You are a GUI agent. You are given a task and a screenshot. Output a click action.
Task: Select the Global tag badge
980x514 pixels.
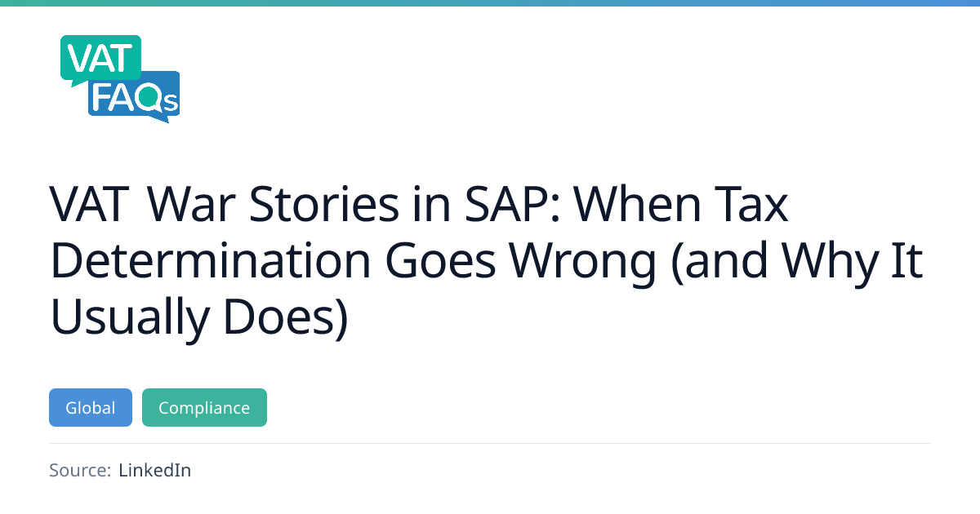90,408
